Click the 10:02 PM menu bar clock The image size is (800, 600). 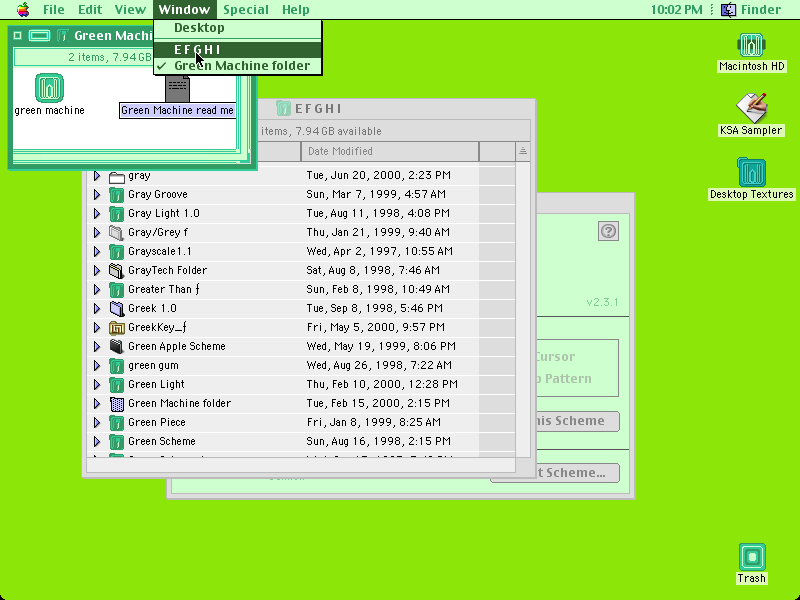pyautogui.click(x=677, y=9)
